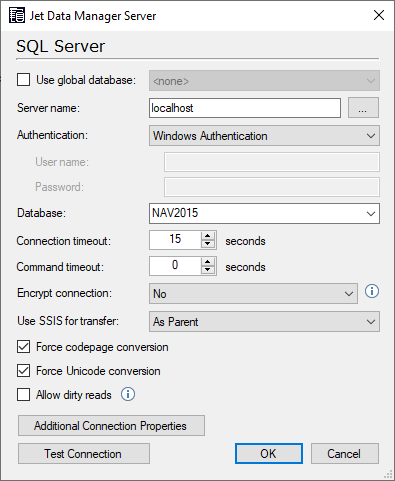Screen dimensions: 395x481
Task: Uncheck Force codepage conversion
Action: pyautogui.click(x=23, y=347)
